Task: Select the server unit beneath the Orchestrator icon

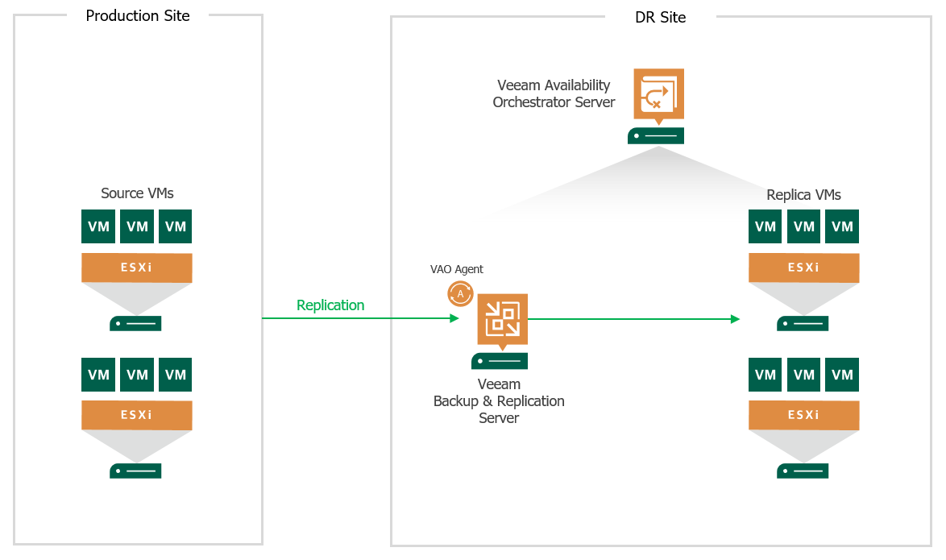Action: pyautogui.click(x=656, y=136)
